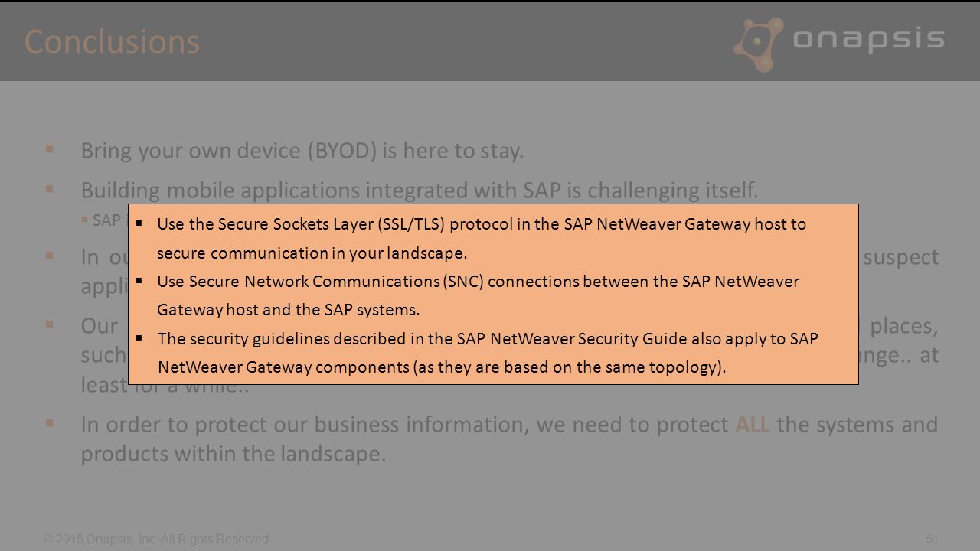Select 'Bring your own device (BYOD)' bullet

(302, 151)
